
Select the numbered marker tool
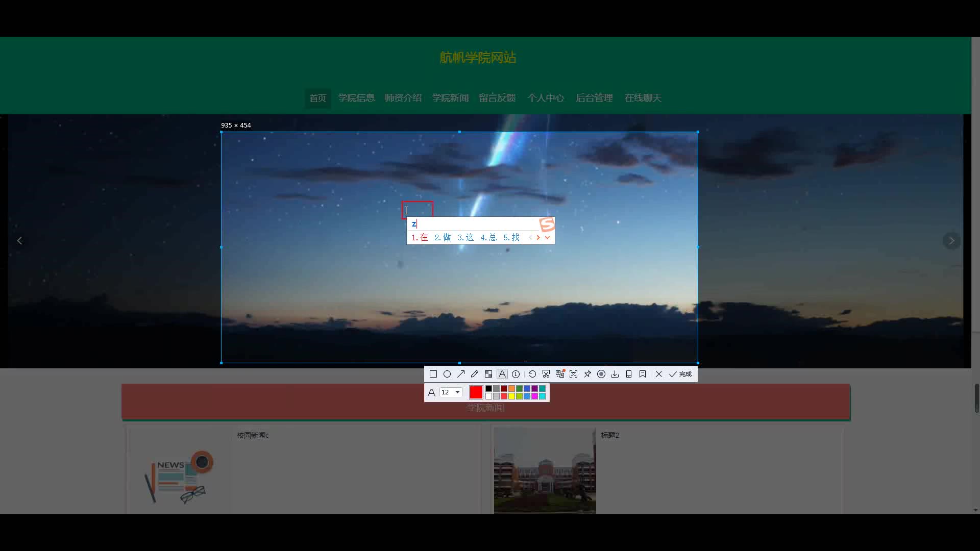coord(516,374)
